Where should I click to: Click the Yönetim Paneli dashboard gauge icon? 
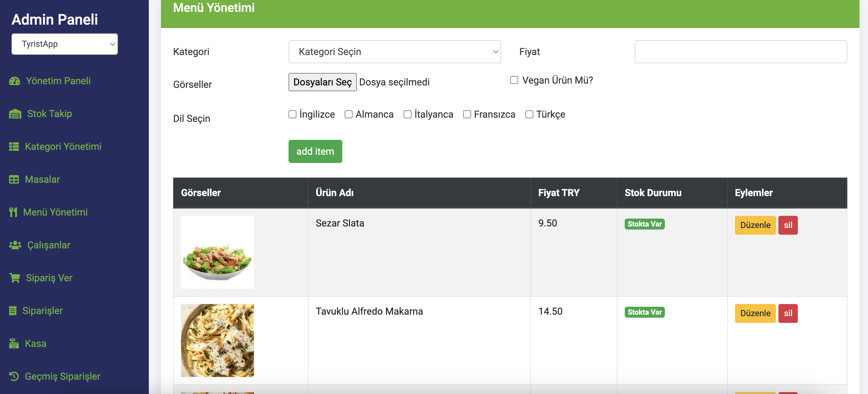pos(15,81)
